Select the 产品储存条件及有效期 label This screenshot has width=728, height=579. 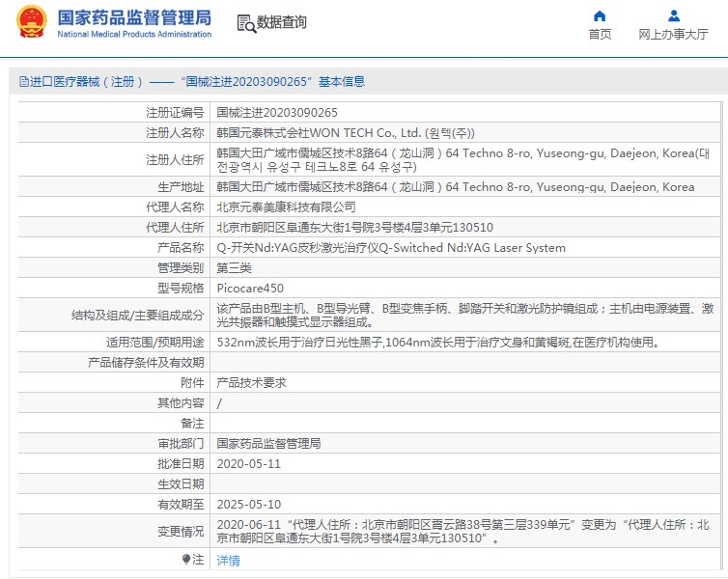coord(146,362)
